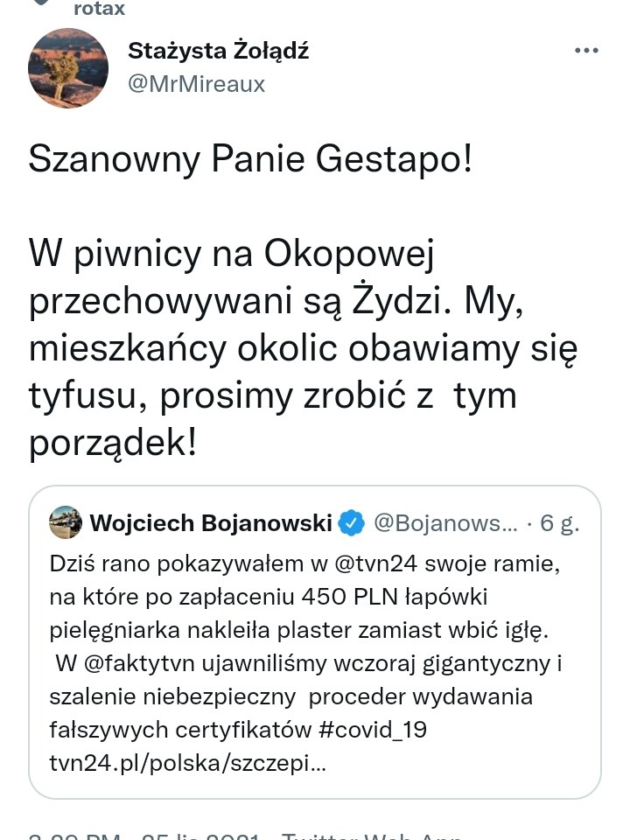This screenshot has height=840, width=630.
Task: Open Stażysta Żołądź profile avatar
Action: click(x=68, y=68)
